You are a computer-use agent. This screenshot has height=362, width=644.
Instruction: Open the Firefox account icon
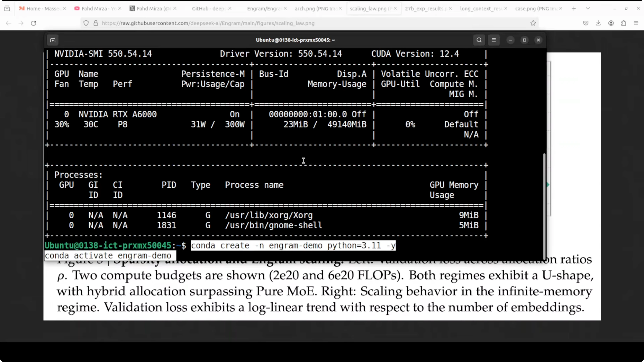pos(611,23)
